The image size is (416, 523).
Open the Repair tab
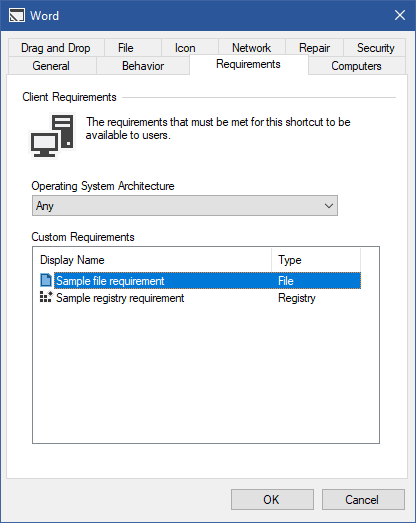[x=314, y=48]
